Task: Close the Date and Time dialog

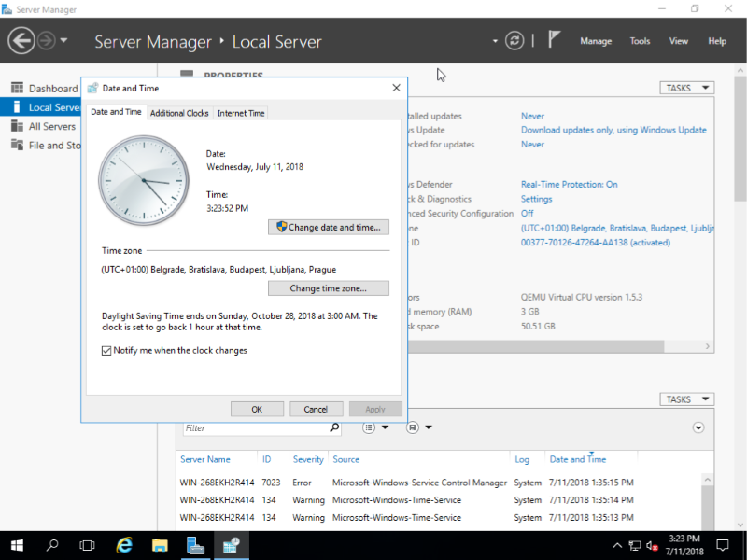Action: pos(396,88)
